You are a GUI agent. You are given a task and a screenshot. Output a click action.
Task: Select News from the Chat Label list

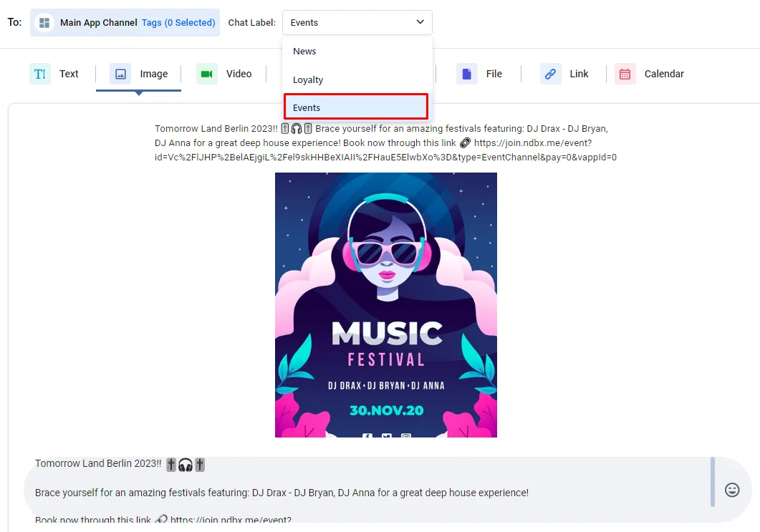(x=357, y=52)
